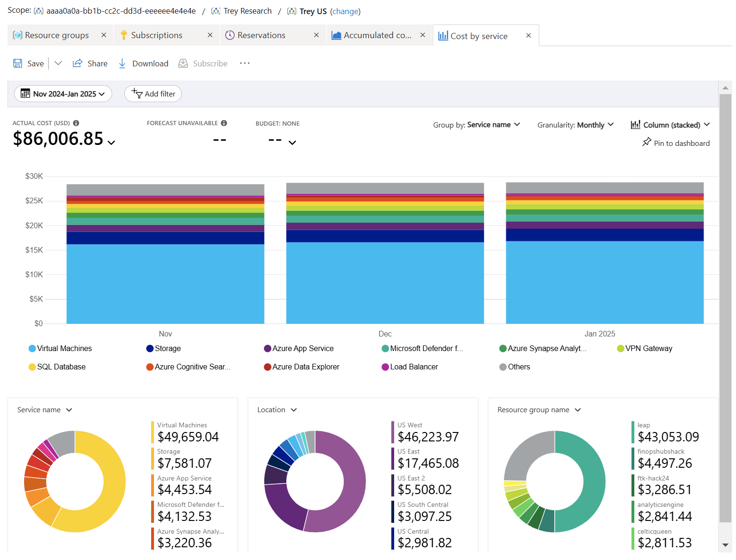Image resolution: width=736 pixels, height=560 pixels.
Task: Click the Download arrow icon
Action: point(122,64)
